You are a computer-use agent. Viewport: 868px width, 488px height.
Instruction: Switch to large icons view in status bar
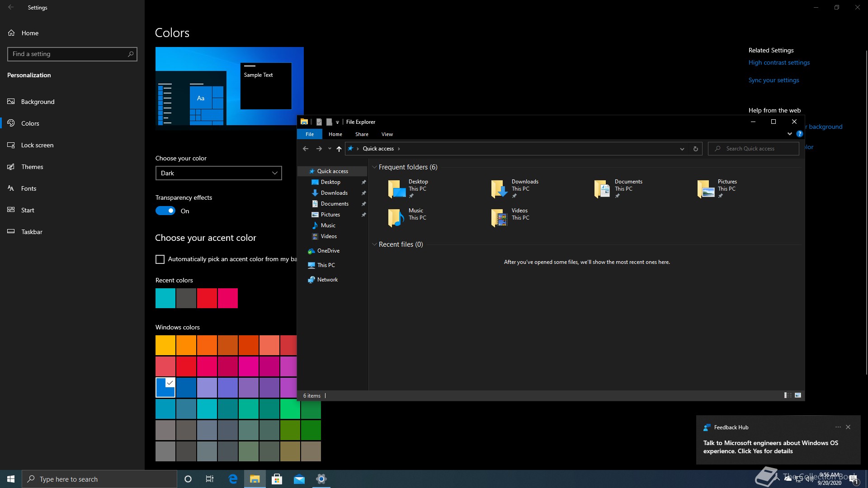798,395
